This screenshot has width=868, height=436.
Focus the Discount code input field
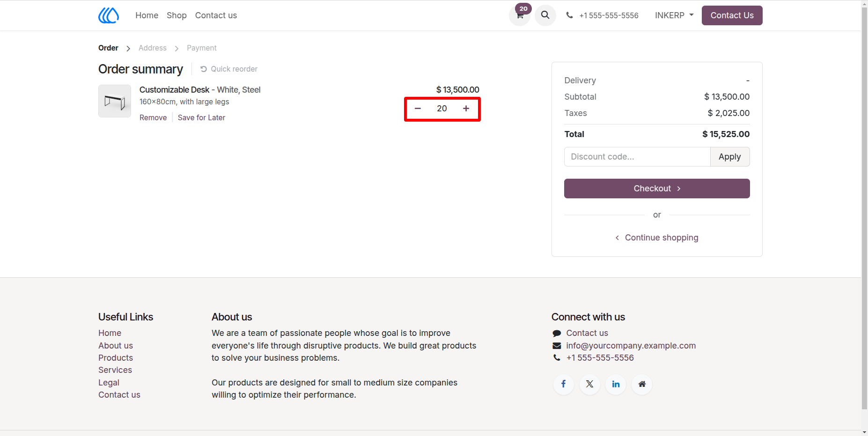pyautogui.click(x=637, y=157)
